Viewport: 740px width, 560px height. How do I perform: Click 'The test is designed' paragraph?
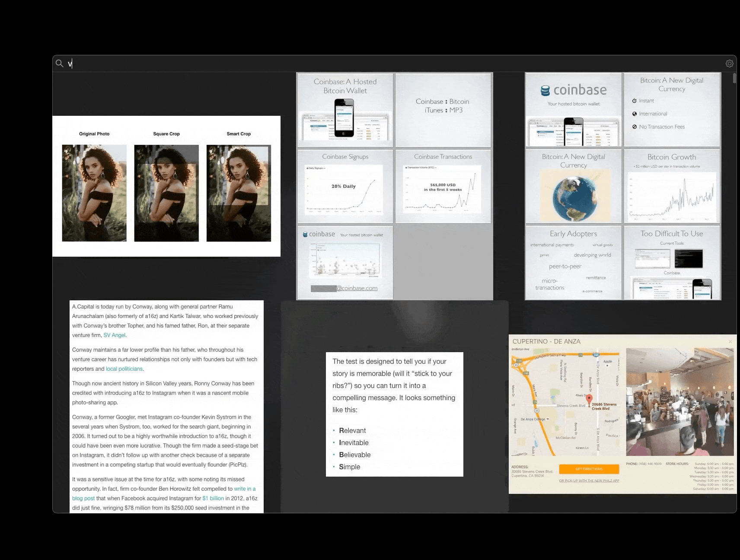point(394,385)
